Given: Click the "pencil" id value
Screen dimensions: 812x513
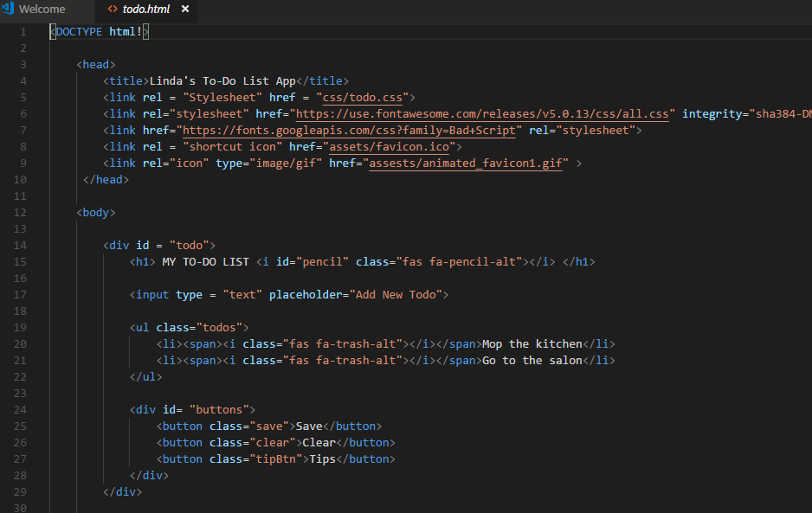Looking at the screenshot, I should tap(323, 262).
